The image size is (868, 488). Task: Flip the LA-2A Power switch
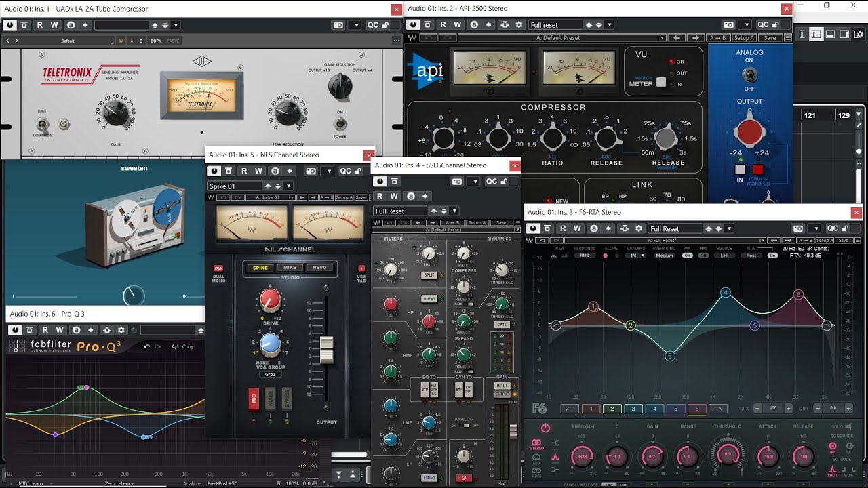click(x=340, y=123)
